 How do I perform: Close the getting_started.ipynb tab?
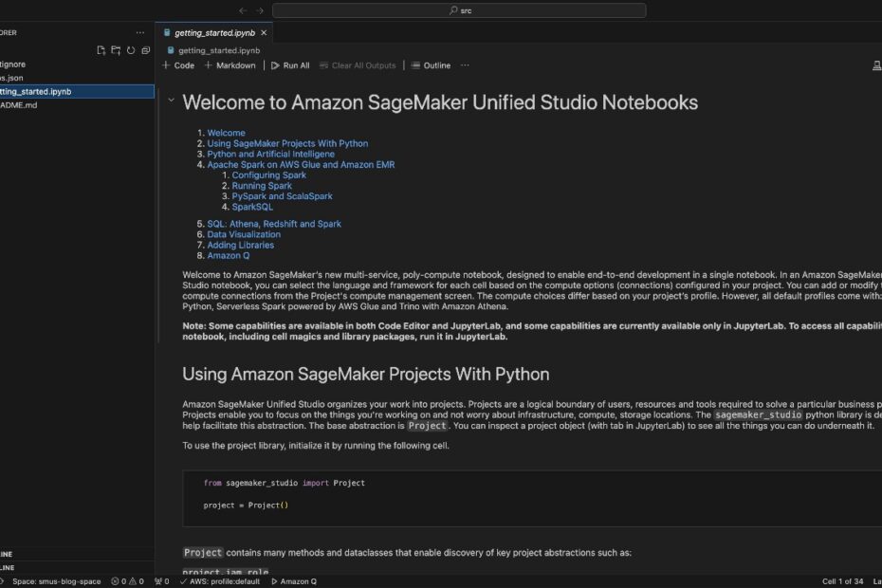tap(264, 32)
